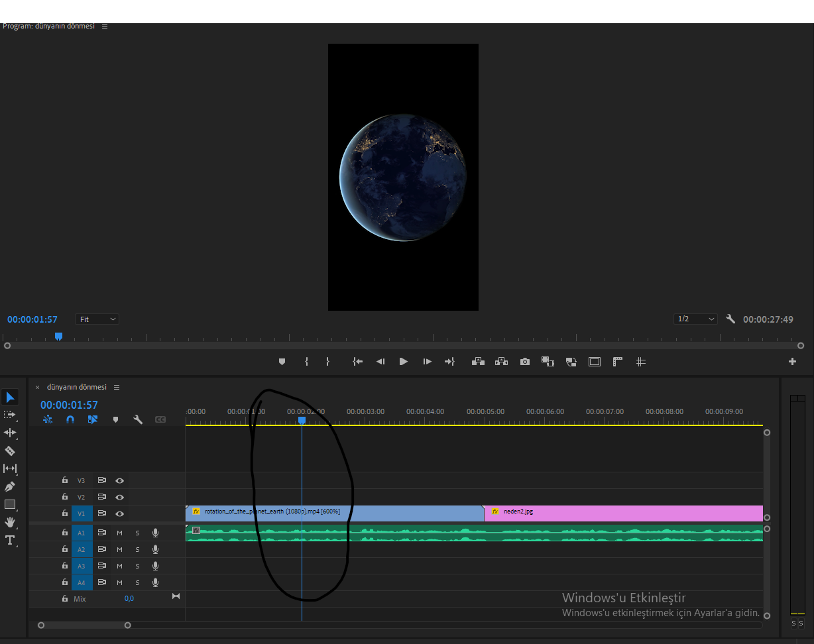Open the 1/2 playback resolution dropdown
Screen dimensions: 814x644
(695, 319)
